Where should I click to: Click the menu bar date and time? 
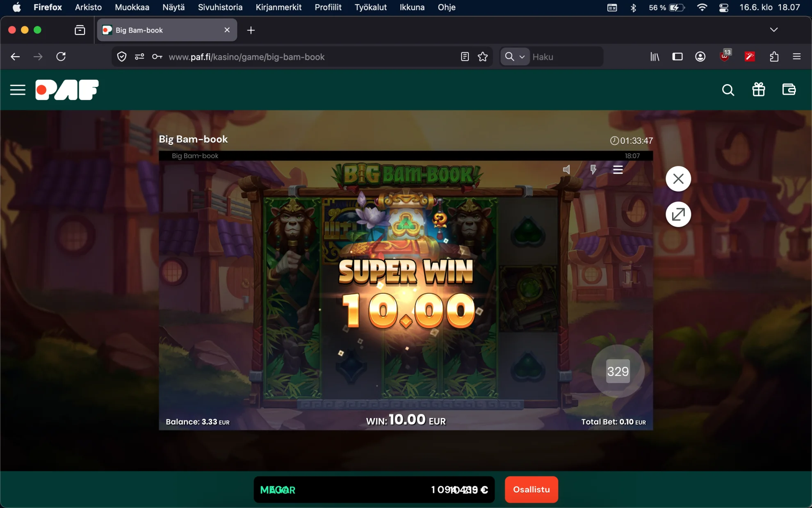coord(770,7)
